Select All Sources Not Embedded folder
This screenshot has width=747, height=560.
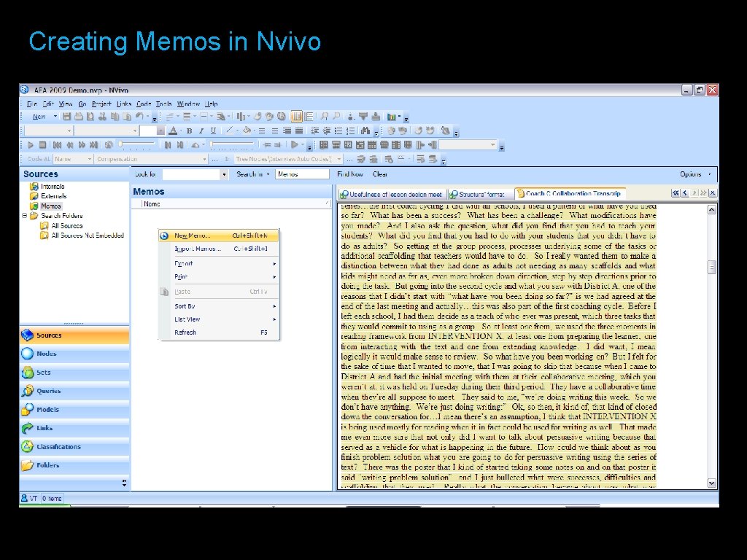(82, 236)
